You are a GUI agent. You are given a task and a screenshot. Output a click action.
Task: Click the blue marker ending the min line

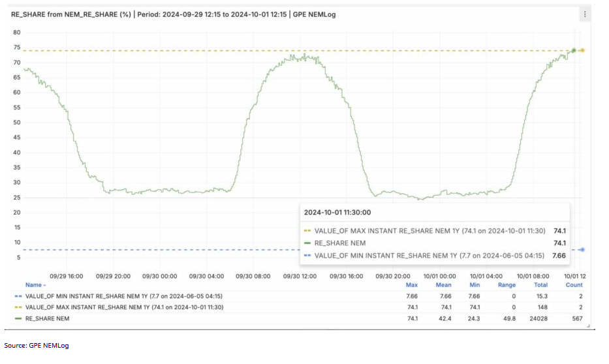click(x=582, y=250)
